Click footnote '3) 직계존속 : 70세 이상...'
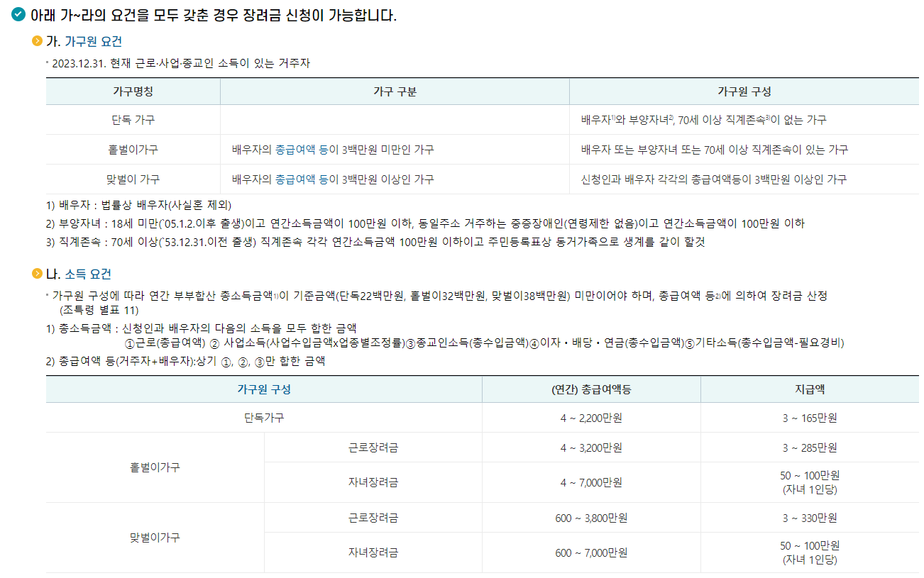924x578 pixels. [x=375, y=242]
